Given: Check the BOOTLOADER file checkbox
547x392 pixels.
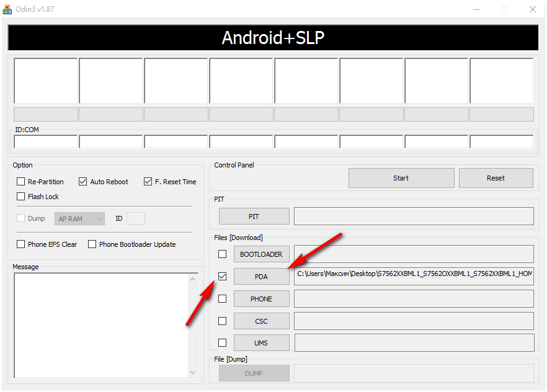Looking at the screenshot, I should (x=222, y=254).
